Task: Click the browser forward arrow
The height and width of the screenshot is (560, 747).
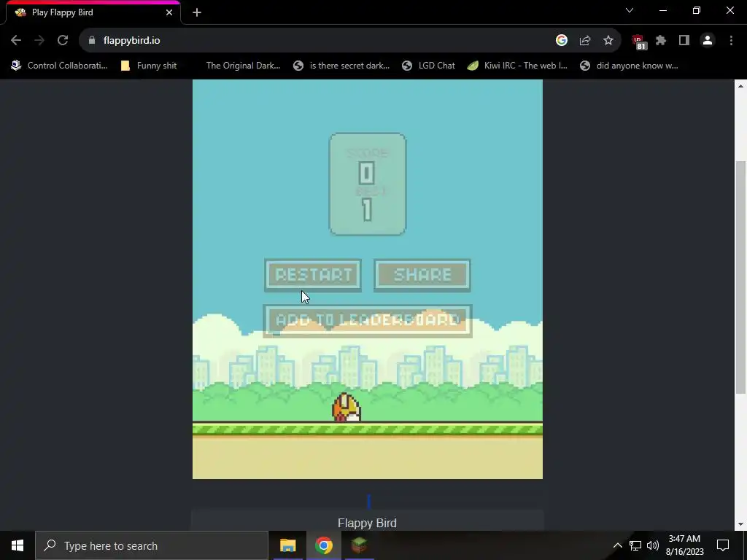Action: [39, 41]
